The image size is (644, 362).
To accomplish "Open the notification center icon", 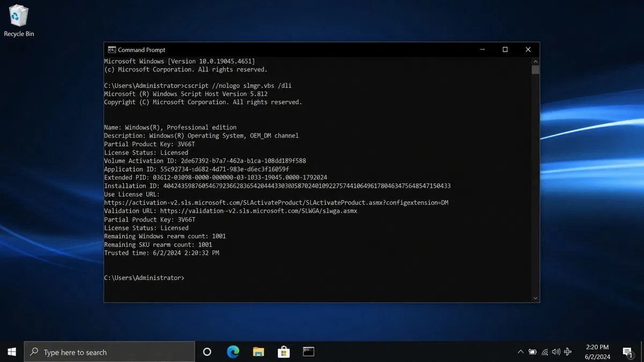I will 627,352.
